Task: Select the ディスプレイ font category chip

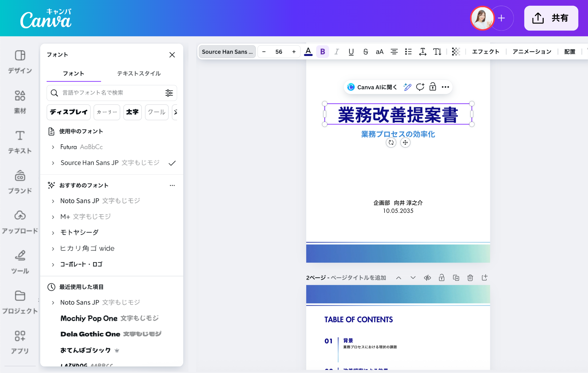Action: coord(69,112)
